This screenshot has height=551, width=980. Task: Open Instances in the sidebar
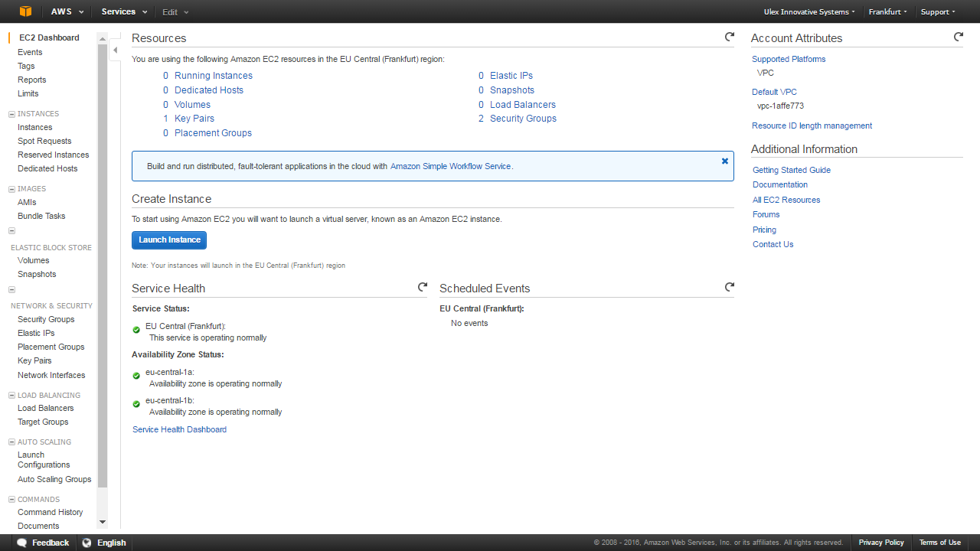(35, 127)
